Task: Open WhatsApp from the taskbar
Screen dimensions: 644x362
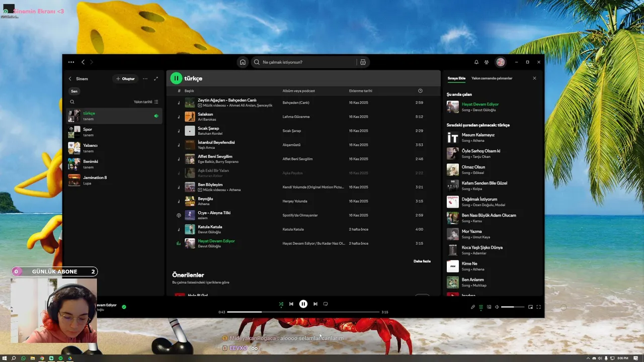Action: click(23, 358)
